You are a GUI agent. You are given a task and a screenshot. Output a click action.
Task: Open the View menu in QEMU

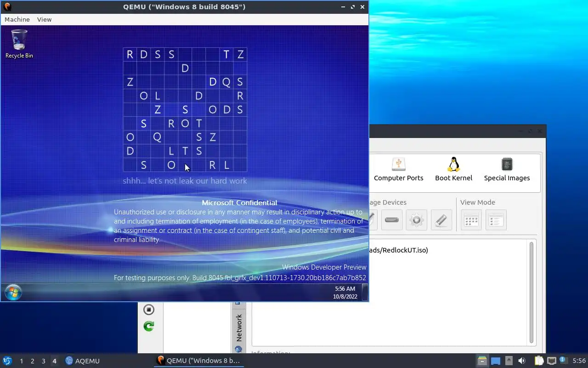[x=44, y=19]
